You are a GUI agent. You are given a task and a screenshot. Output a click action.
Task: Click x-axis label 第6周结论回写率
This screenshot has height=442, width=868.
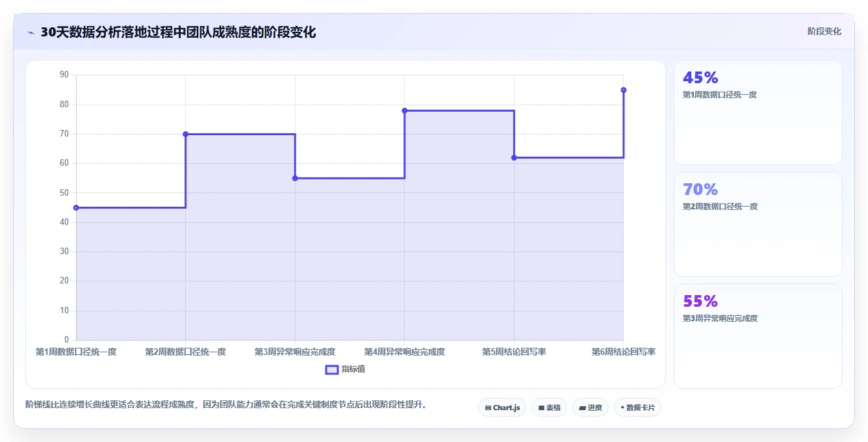pyautogui.click(x=623, y=352)
